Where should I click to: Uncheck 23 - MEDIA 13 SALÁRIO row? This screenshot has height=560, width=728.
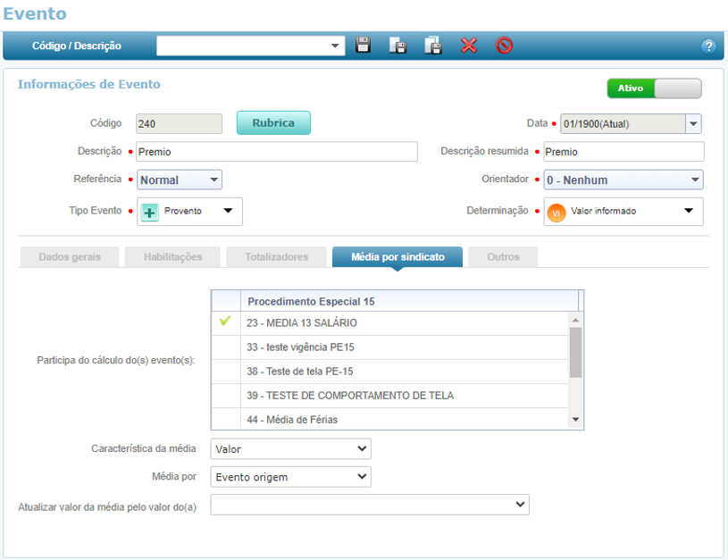click(225, 322)
